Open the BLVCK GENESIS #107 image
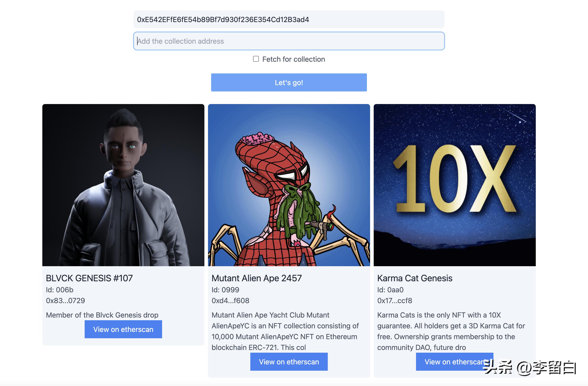588x386 pixels. click(x=123, y=185)
